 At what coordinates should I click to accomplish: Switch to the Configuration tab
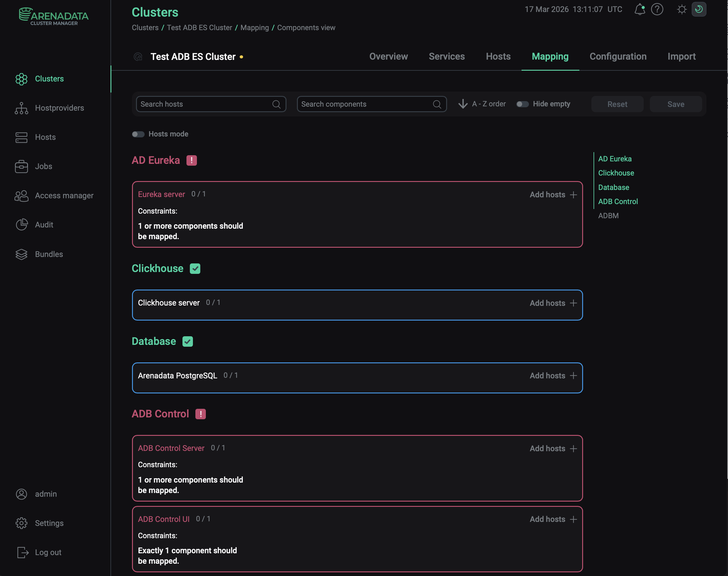tap(618, 57)
